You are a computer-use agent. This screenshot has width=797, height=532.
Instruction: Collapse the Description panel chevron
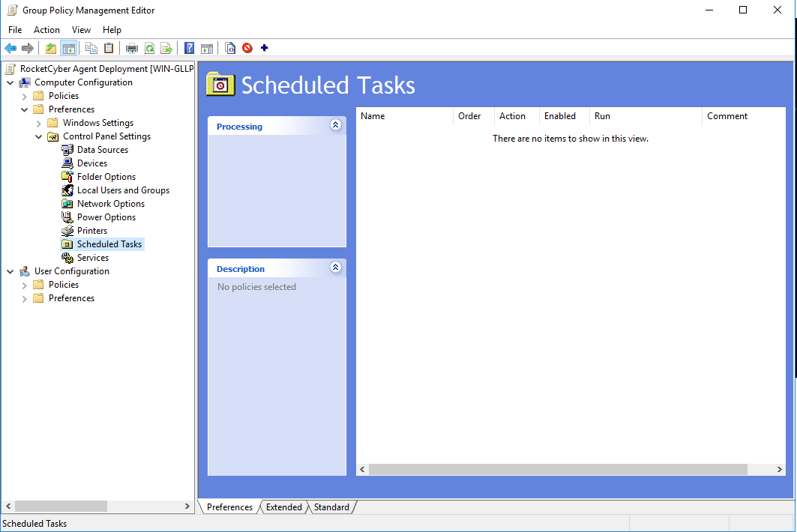click(335, 267)
